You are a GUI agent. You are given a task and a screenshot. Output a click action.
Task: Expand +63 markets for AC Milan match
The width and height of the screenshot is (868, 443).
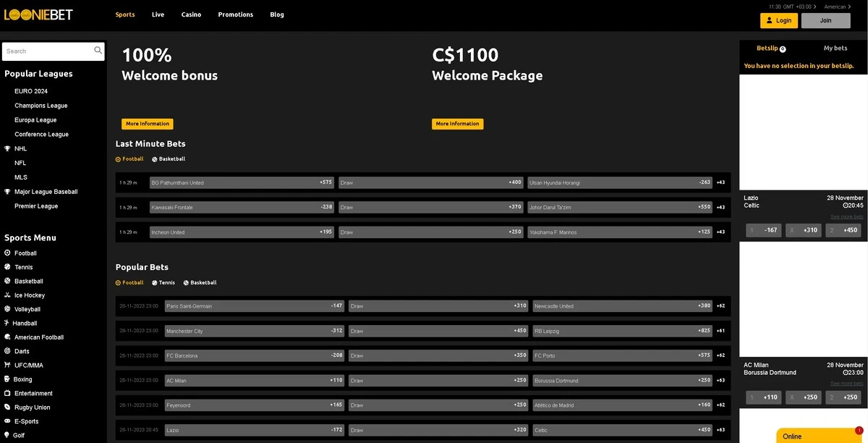(x=720, y=380)
